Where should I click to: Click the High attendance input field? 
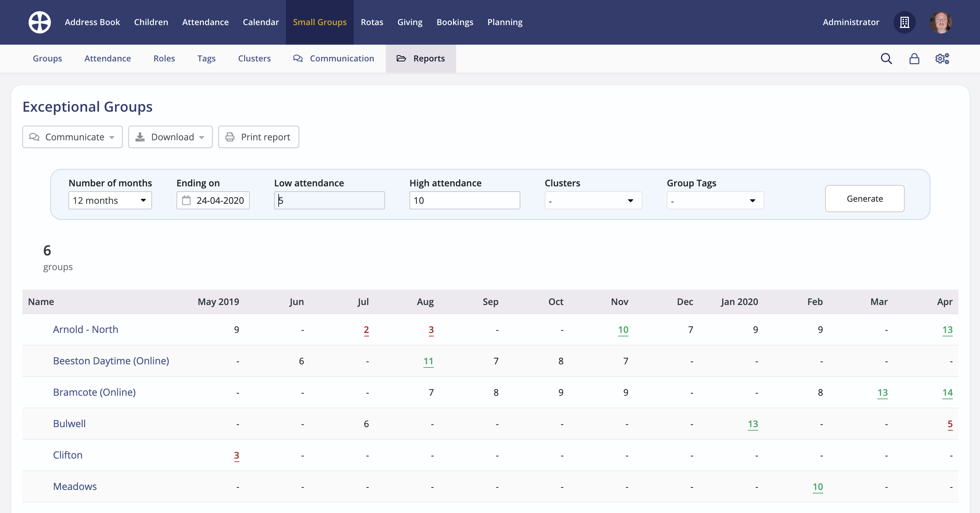coord(464,200)
